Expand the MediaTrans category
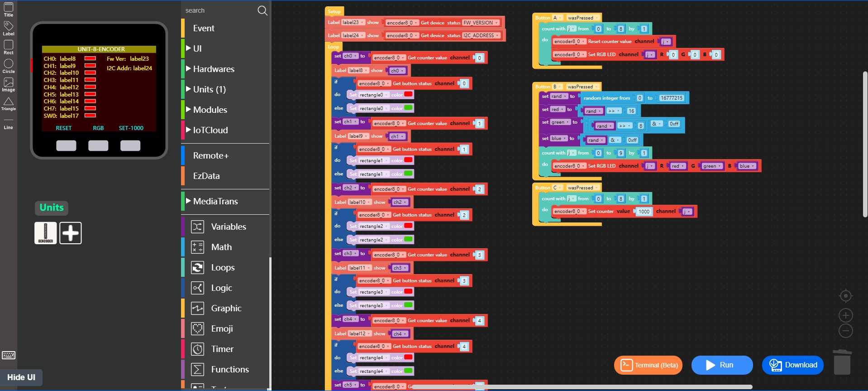This screenshot has width=868, height=391. pos(215,201)
